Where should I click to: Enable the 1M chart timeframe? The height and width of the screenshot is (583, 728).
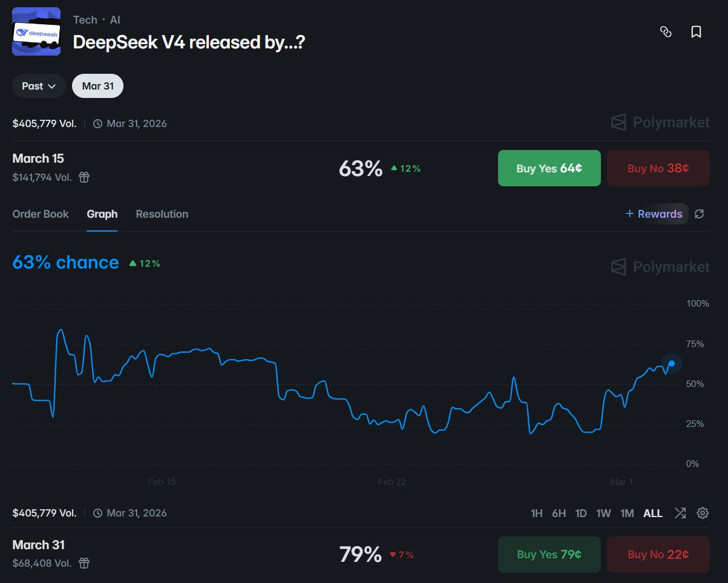click(x=627, y=513)
